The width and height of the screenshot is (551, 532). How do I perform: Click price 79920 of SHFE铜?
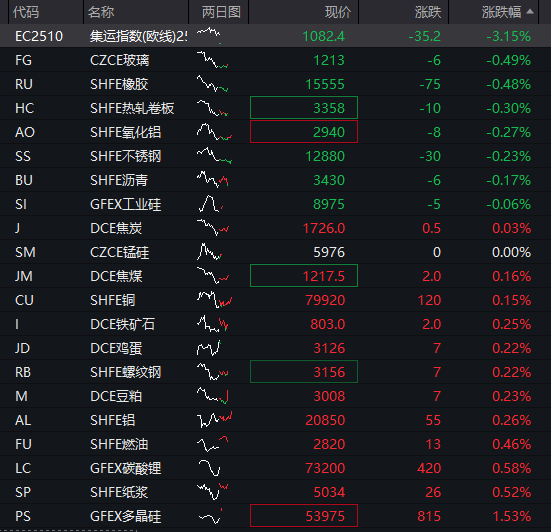[325, 300]
